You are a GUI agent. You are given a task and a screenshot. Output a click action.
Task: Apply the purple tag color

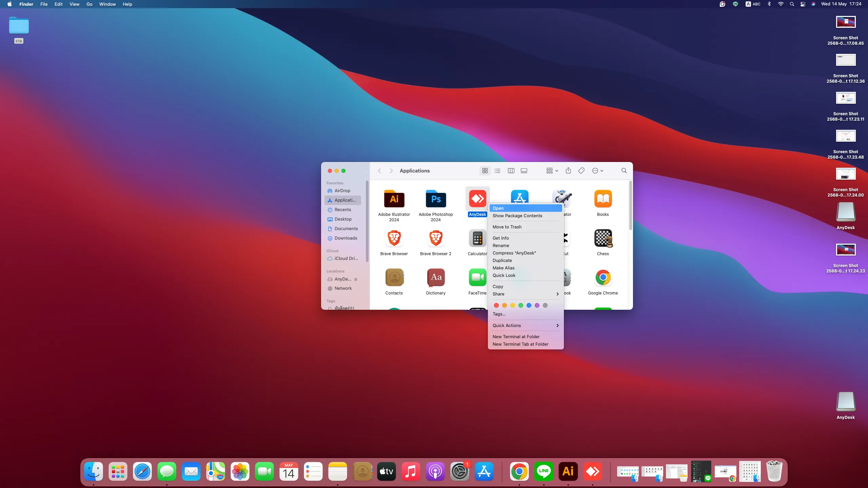[537, 306]
